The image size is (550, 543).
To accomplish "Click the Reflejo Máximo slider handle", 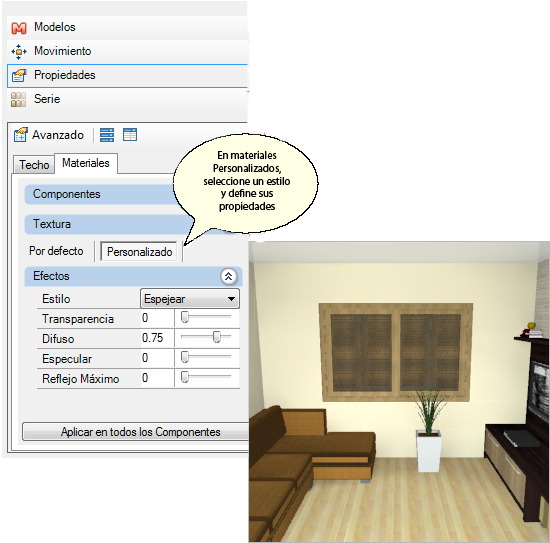I will 185,378.
